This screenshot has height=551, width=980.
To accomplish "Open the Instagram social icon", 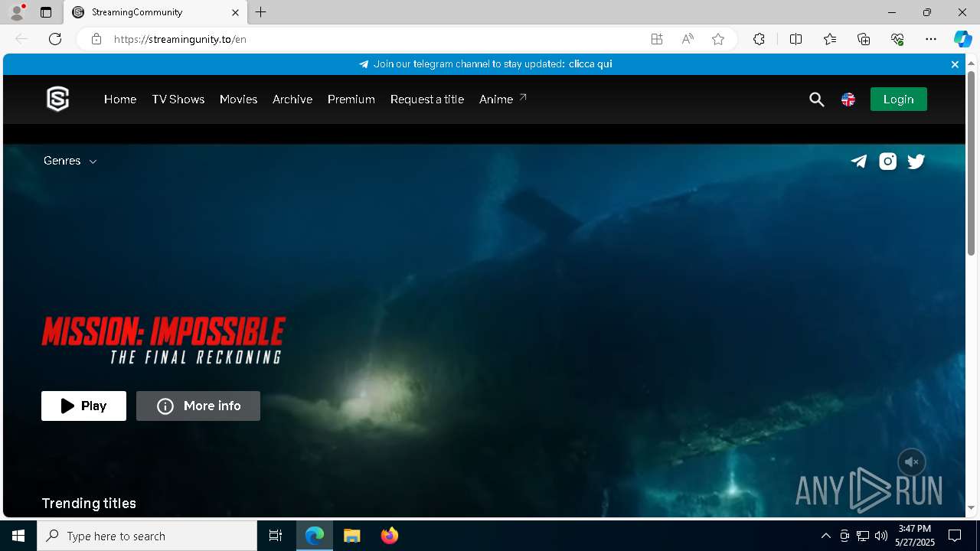I will (887, 161).
